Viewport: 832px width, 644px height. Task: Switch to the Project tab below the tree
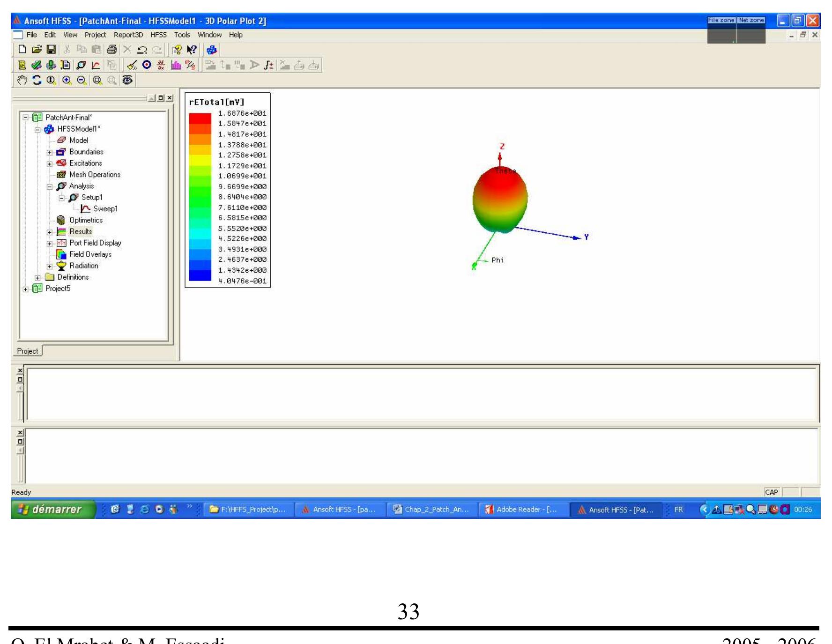(27, 351)
